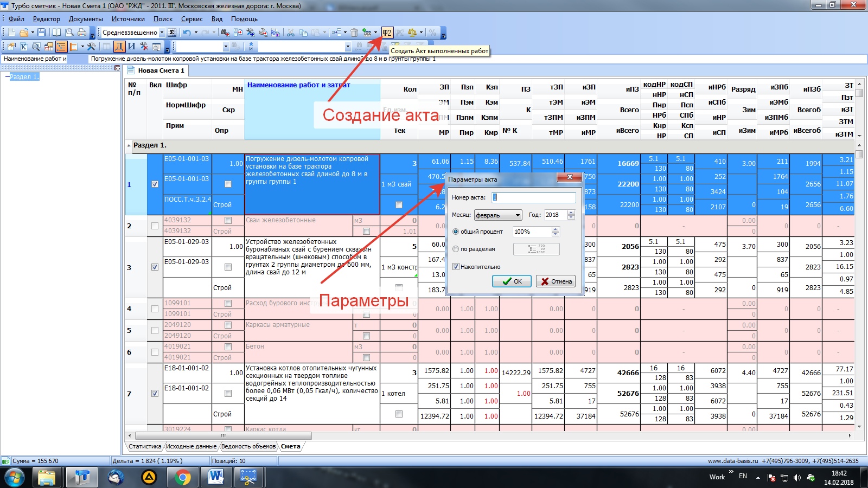
Task: Open the 'Сервис' menu
Action: coord(192,19)
